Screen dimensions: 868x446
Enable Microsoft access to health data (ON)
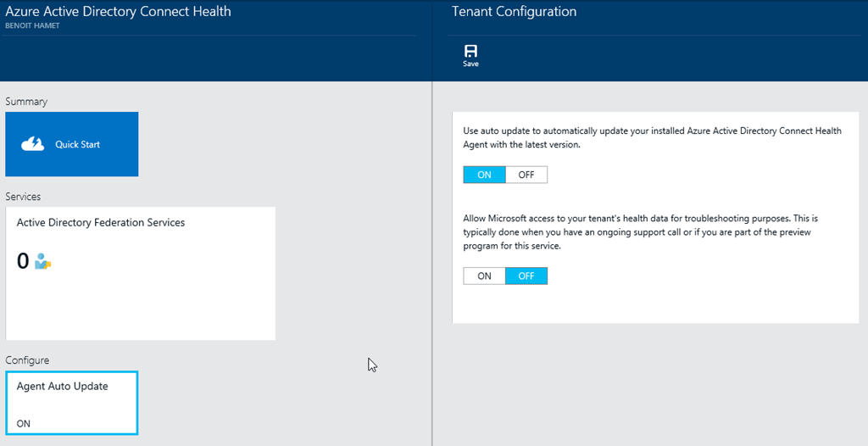pyautogui.click(x=484, y=276)
